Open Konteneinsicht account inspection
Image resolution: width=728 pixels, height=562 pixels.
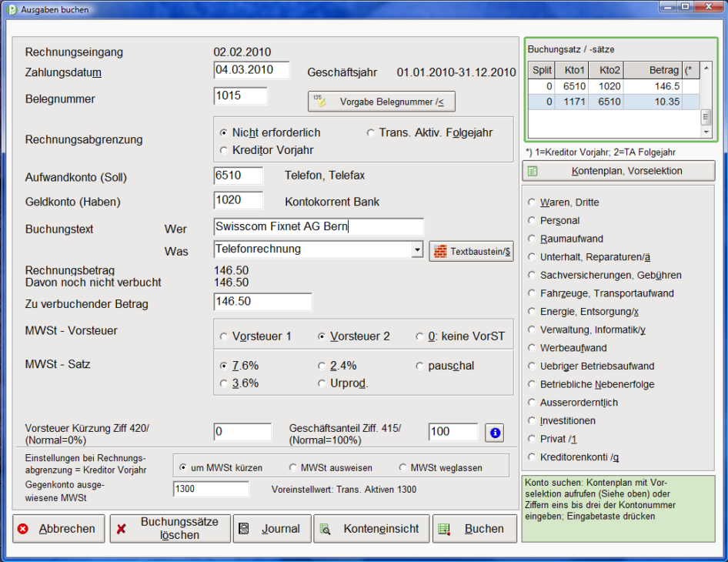(371, 529)
